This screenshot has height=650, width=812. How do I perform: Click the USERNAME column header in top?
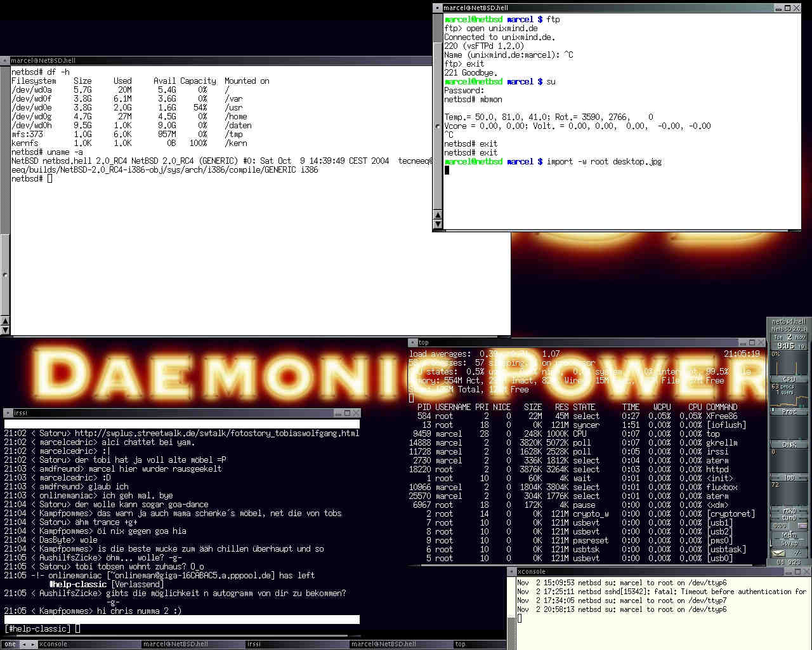453,408
